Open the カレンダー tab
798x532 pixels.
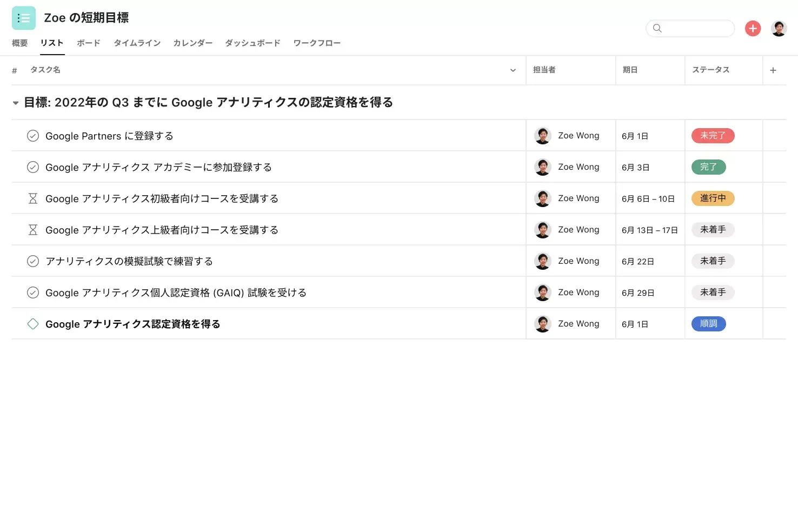(193, 43)
